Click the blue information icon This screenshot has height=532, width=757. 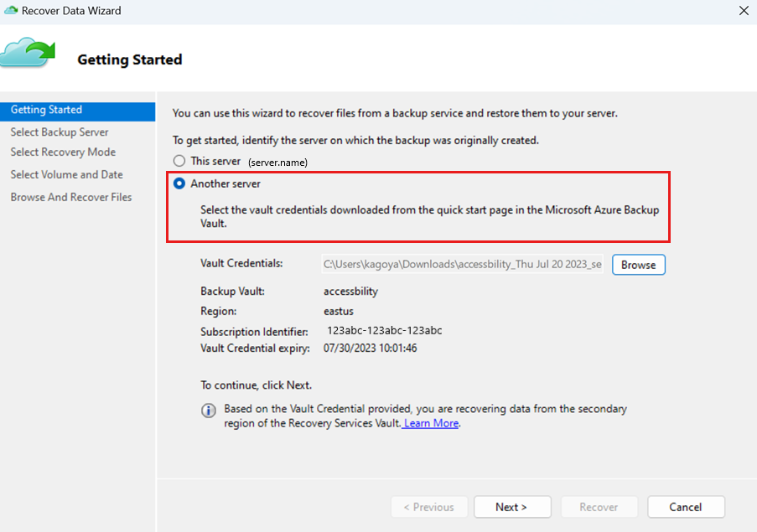tap(209, 411)
